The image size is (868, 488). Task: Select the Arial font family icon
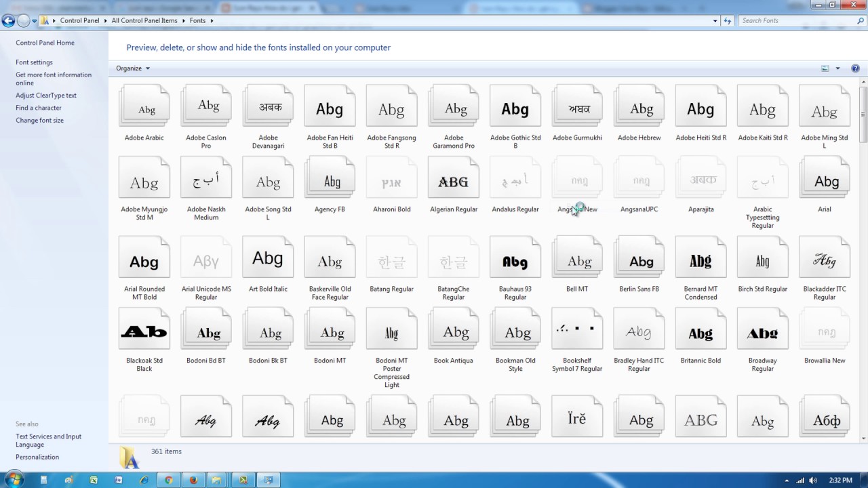pyautogui.click(x=825, y=178)
